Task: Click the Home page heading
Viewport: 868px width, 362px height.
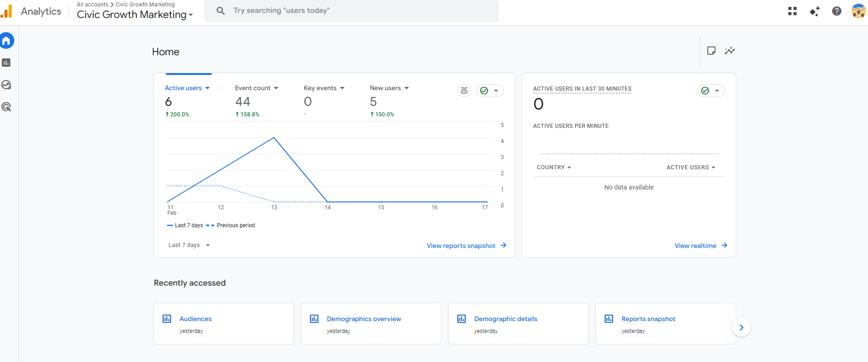Action: tap(166, 52)
